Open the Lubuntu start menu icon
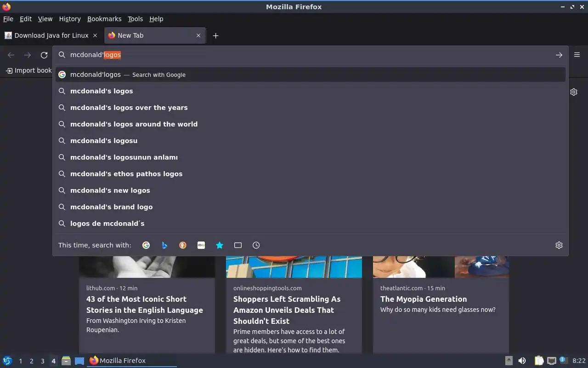Viewport: 588px width, 368px height. click(x=7, y=361)
